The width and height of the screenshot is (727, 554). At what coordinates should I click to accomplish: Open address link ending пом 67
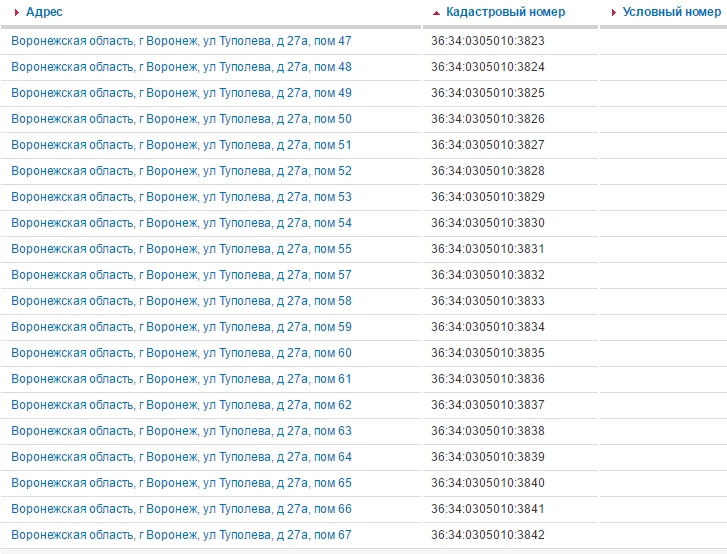click(x=181, y=534)
